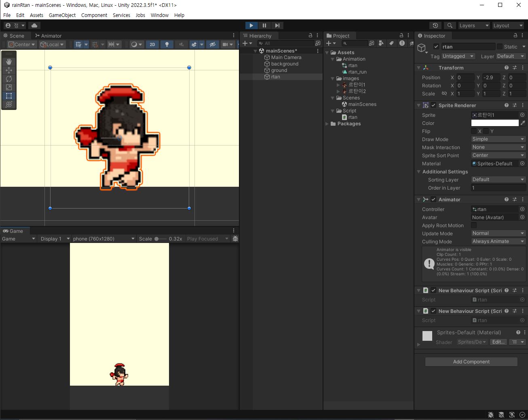Viewport: 528px width, 420px height.
Task: Open the Game aspect phone (760x1280) dropdown
Action: coord(104,238)
